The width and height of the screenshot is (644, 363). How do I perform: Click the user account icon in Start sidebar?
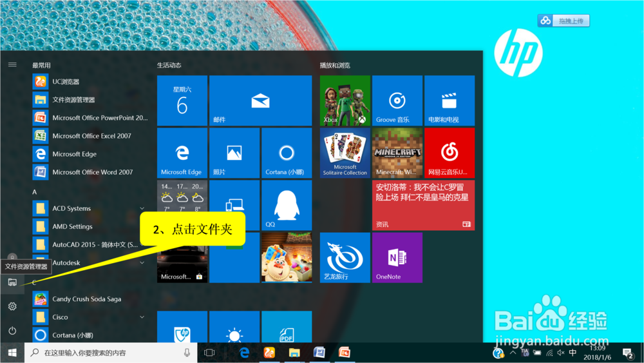pyautogui.click(x=12, y=257)
